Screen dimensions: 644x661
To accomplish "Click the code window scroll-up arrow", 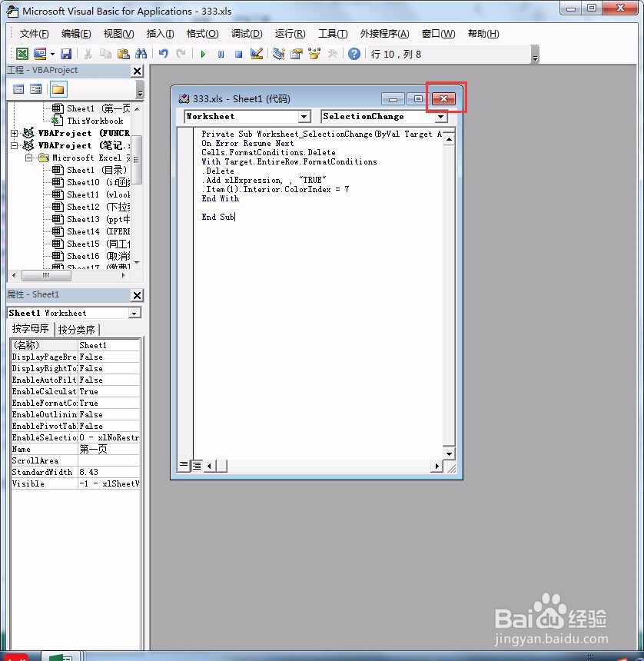I will 449,139.
